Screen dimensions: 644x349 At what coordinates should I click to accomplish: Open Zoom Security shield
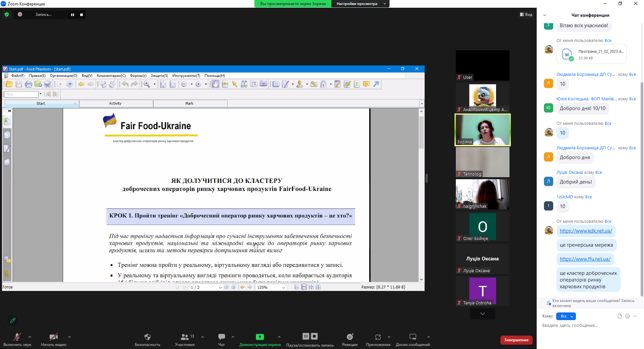(148, 340)
